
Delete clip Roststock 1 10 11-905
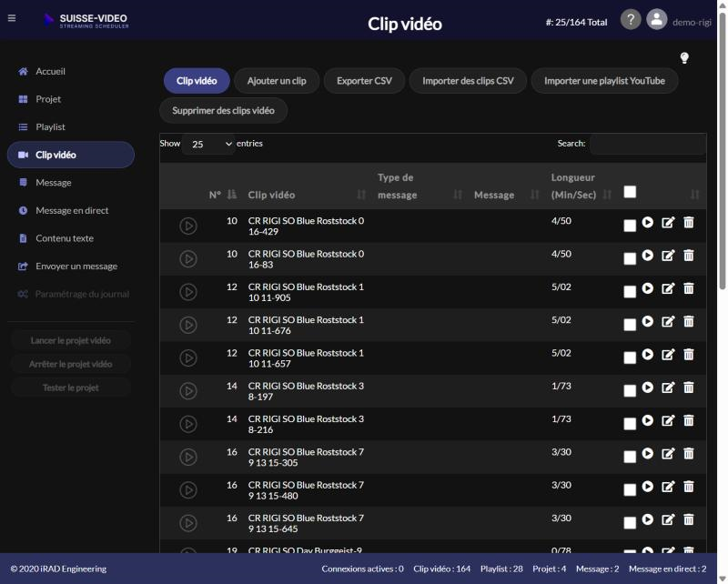689,288
